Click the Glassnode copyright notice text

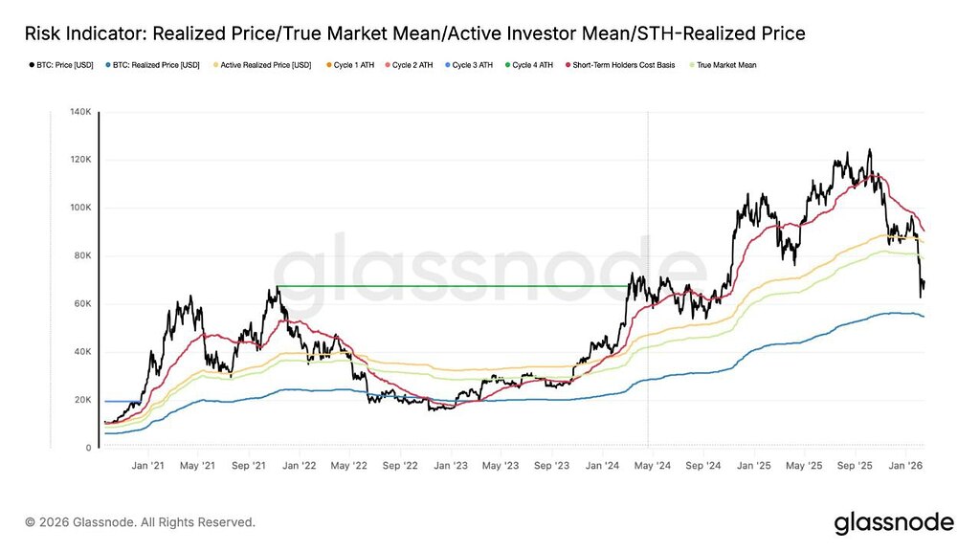click(x=140, y=522)
